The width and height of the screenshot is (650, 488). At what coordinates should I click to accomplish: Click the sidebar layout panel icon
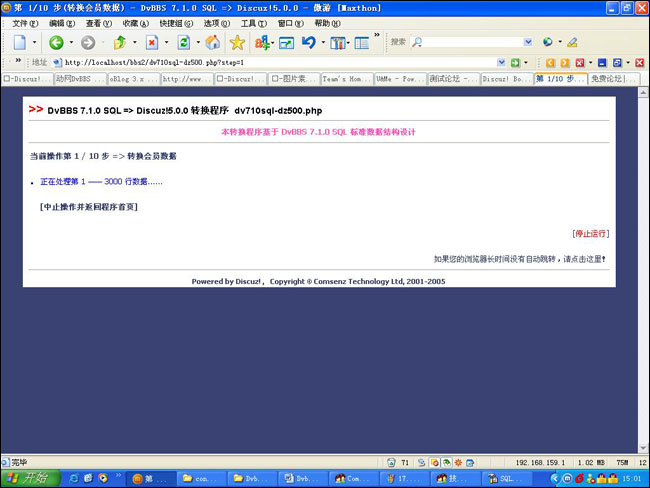point(361,43)
